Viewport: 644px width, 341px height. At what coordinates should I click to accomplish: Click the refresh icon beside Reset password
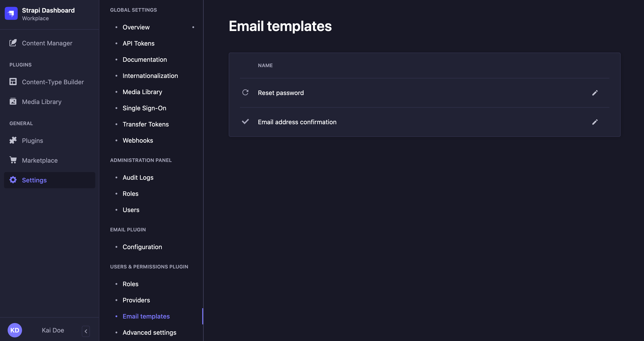coord(245,92)
